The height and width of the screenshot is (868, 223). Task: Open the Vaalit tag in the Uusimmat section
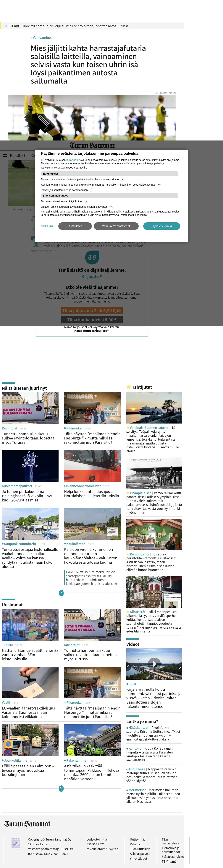coord(6,703)
